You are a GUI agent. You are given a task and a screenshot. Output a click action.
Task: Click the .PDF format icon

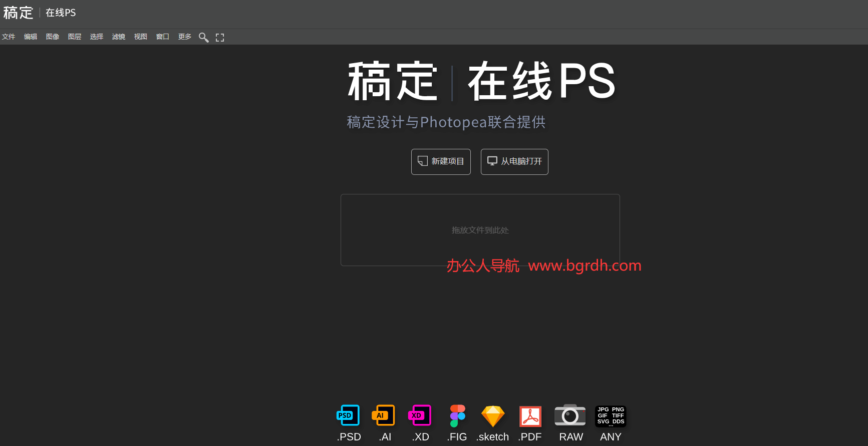click(530, 416)
